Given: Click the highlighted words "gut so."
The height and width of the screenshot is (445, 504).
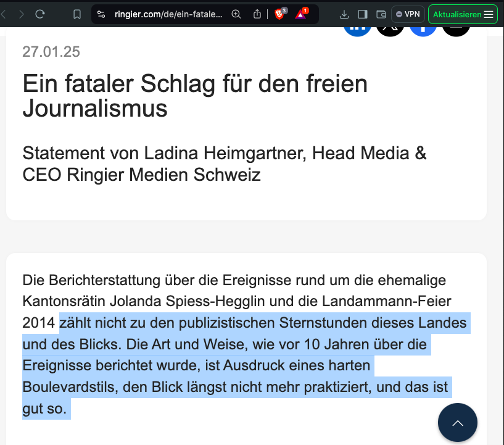Looking at the screenshot, I should pyautogui.click(x=44, y=409).
